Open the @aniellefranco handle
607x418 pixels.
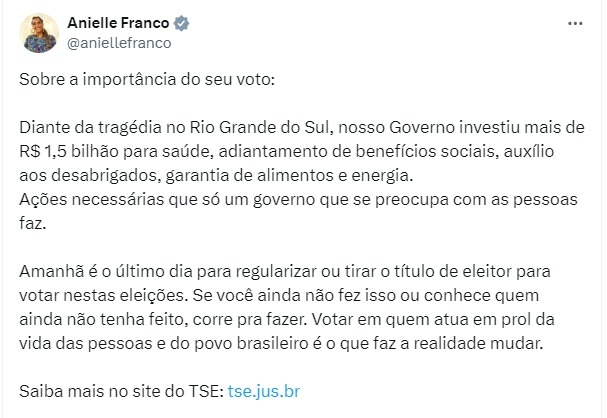[x=119, y=43]
